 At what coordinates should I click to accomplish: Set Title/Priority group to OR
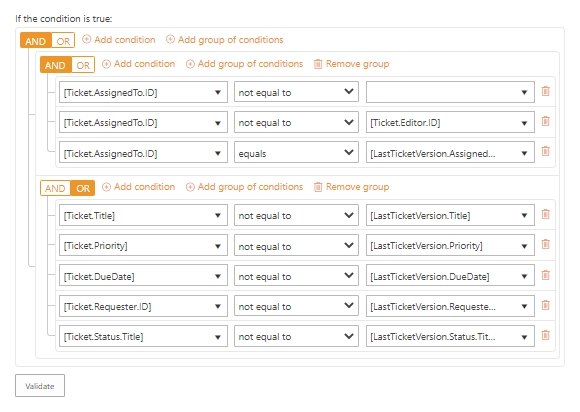click(83, 188)
